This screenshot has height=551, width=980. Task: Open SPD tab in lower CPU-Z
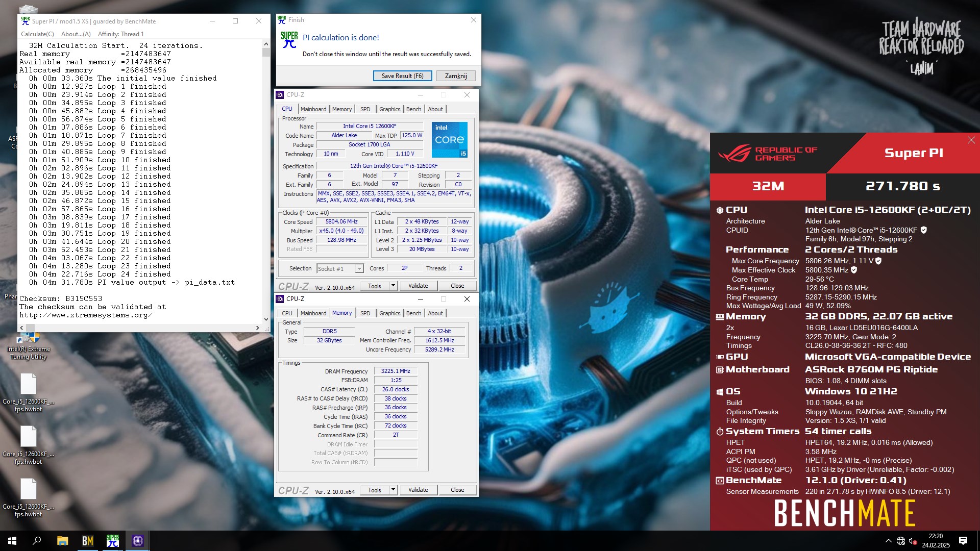pos(365,313)
